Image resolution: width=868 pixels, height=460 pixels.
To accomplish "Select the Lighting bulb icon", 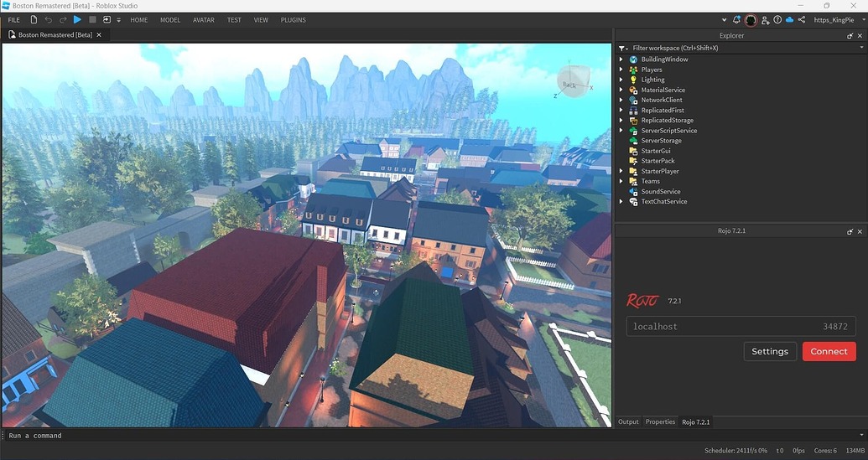I will (633, 80).
